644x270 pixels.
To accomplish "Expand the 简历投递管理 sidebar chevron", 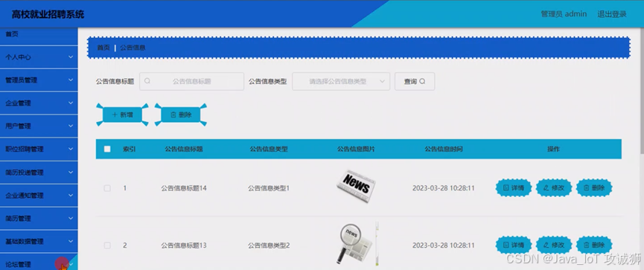I will point(71,173).
